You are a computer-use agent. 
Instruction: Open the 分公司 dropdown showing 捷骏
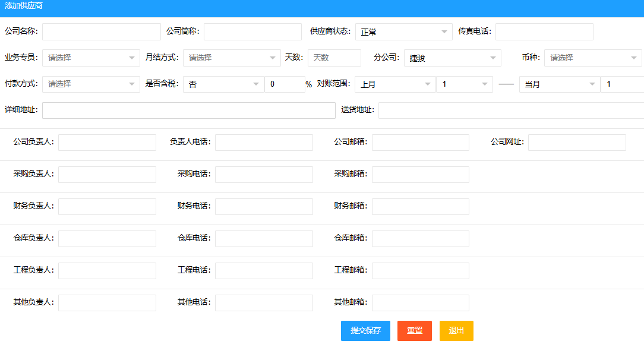point(452,58)
